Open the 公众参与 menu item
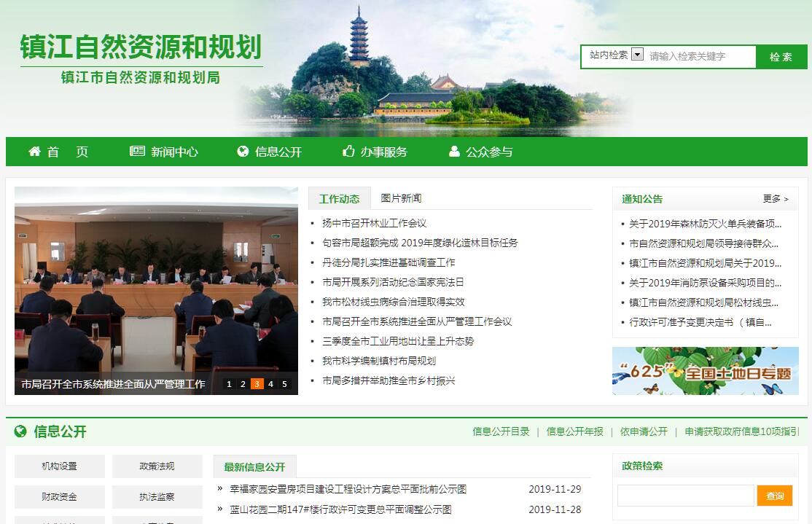Screen dimensions: 812x524 tap(489, 152)
